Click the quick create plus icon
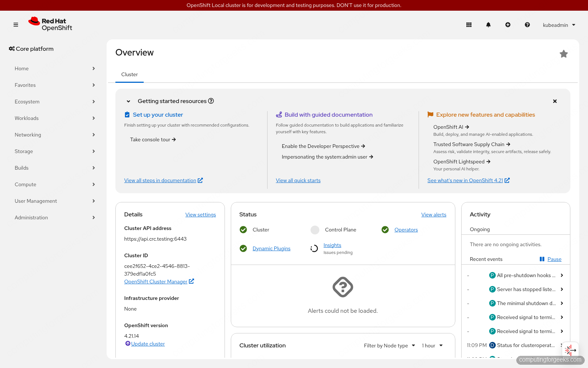 508,25
